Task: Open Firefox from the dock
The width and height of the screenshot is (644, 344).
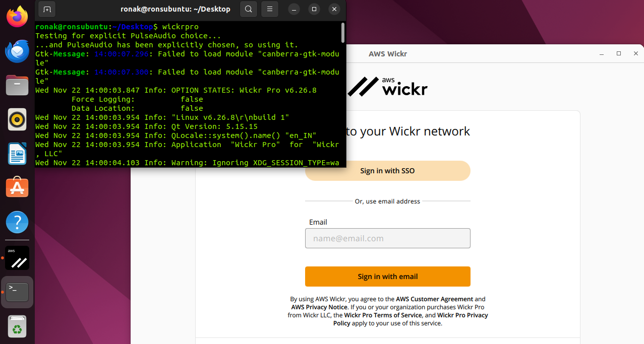Action: click(x=17, y=16)
